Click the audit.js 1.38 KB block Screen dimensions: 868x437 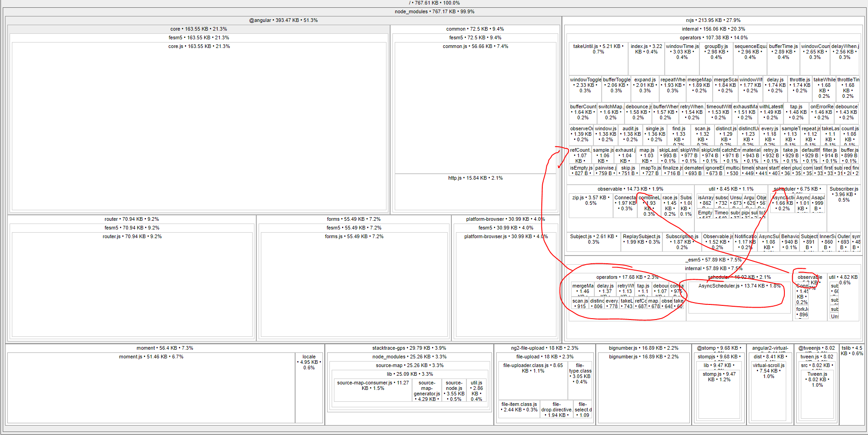pyautogui.click(x=630, y=135)
